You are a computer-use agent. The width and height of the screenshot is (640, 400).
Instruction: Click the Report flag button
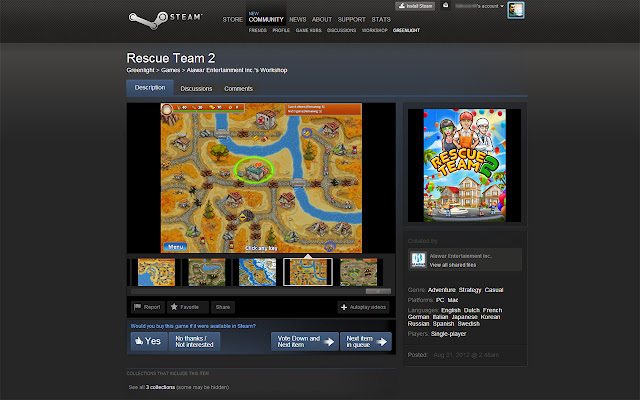click(x=148, y=307)
